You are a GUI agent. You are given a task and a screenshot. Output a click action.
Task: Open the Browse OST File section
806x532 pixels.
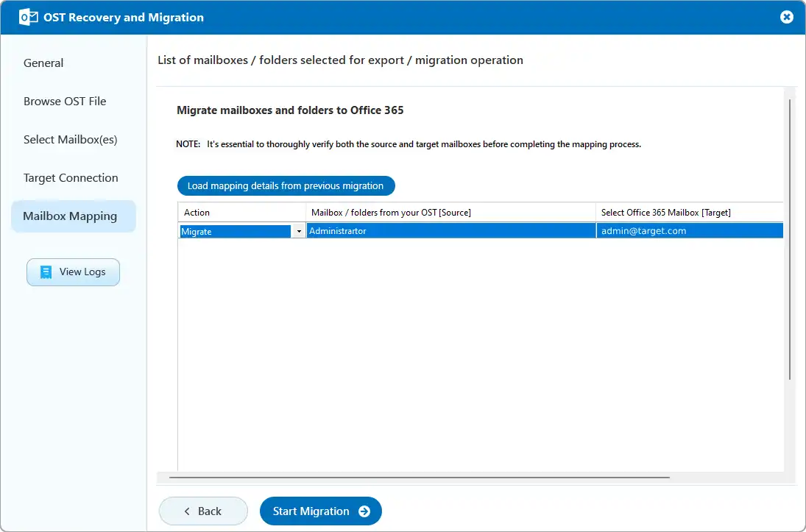click(x=65, y=101)
